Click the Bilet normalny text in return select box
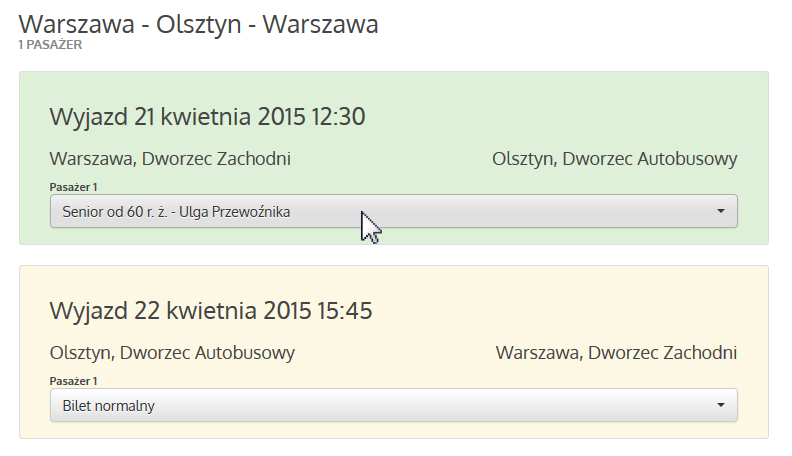 click(x=109, y=406)
